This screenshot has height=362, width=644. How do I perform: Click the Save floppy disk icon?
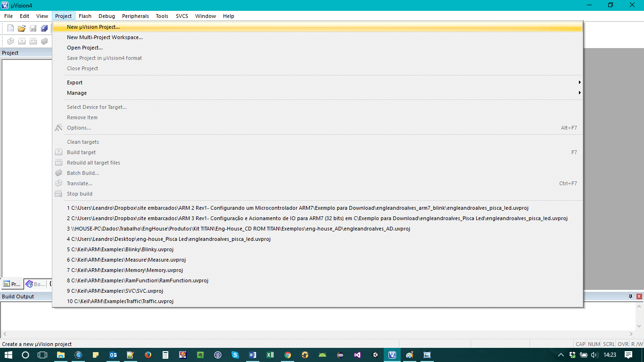pos(33,28)
